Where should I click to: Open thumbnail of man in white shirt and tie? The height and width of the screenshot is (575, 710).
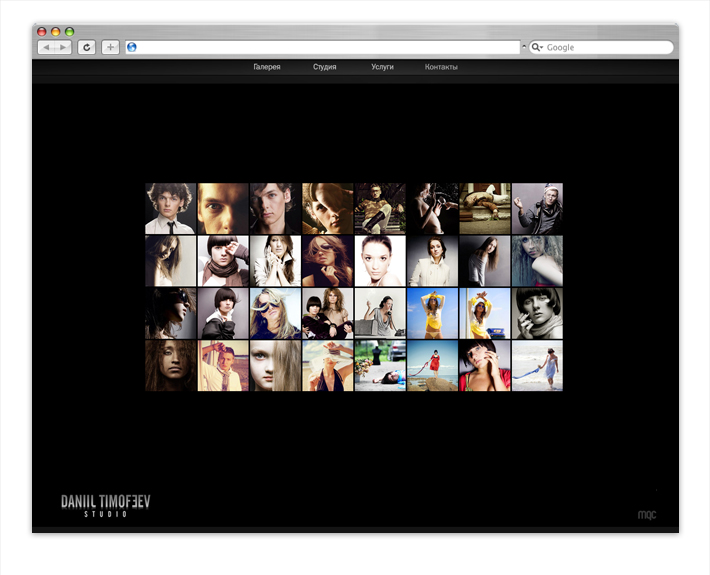pyautogui.click(x=171, y=208)
